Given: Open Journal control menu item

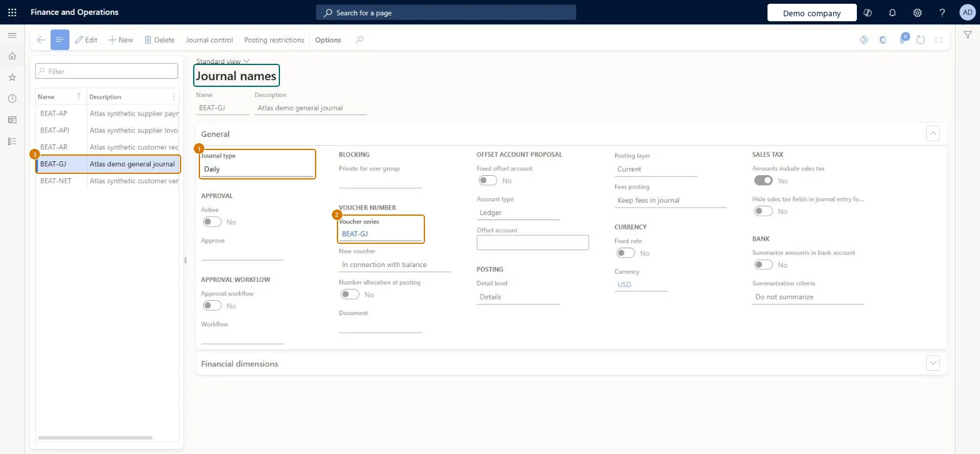Looking at the screenshot, I should coord(209,40).
